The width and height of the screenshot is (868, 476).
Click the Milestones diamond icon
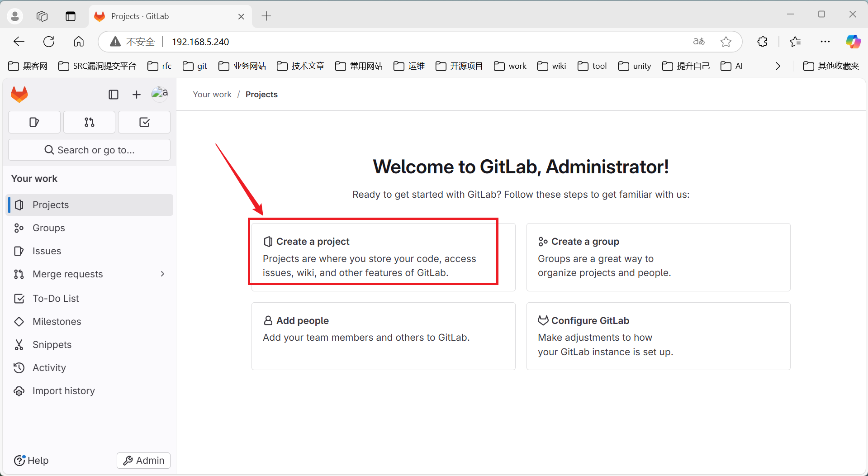click(x=19, y=322)
